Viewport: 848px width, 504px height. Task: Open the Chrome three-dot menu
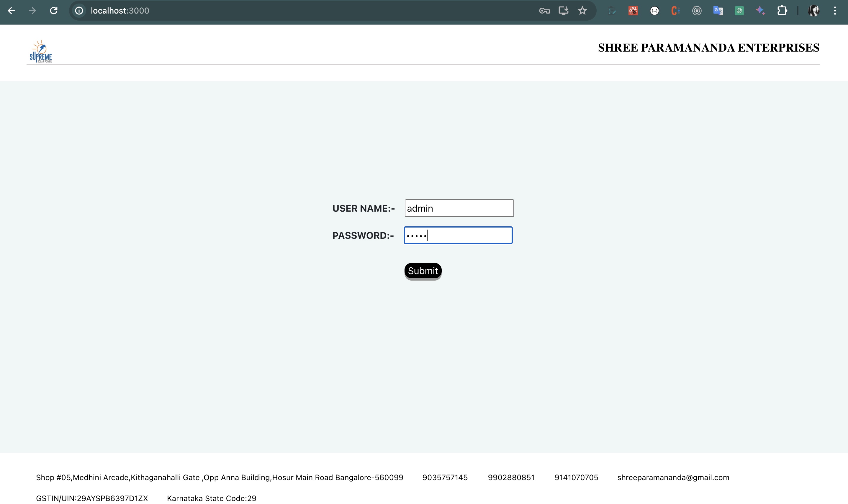835,11
